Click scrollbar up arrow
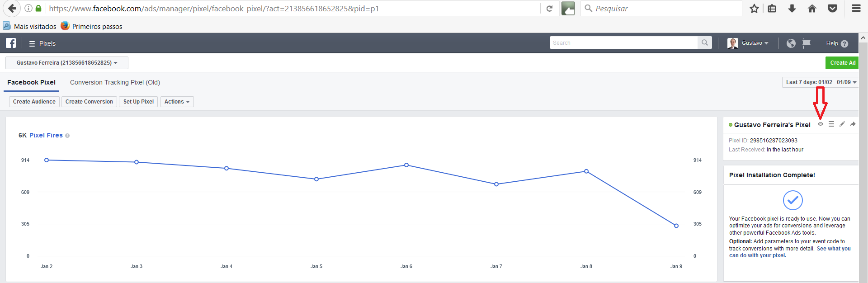The image size is (868, 283). click(863, 38)
